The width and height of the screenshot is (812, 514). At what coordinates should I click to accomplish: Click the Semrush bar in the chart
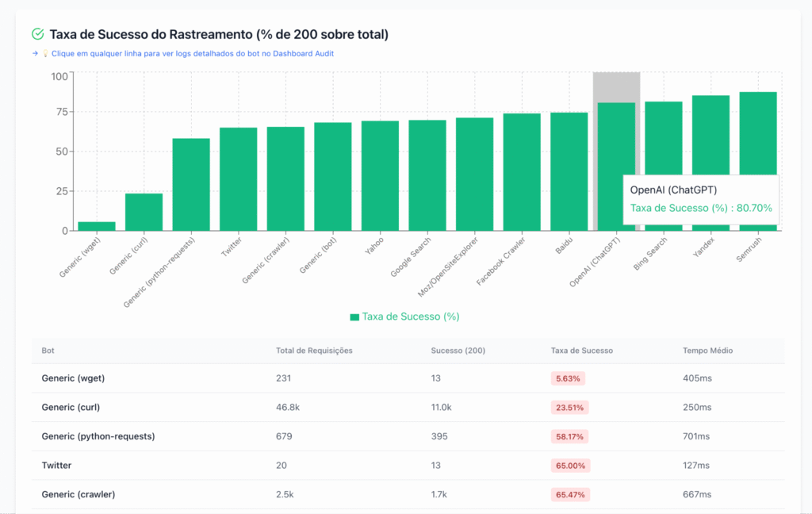758,133
